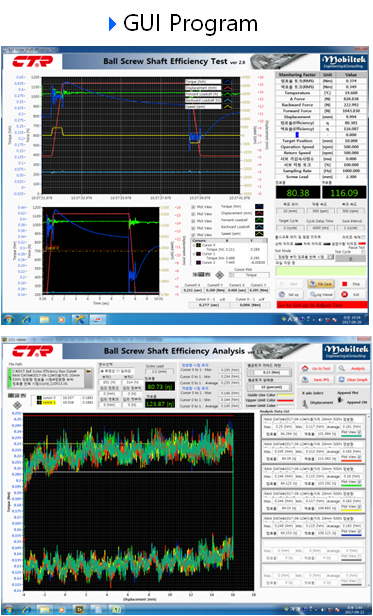This screenshot has width=373, height=616.
Task: Uncheck Plot View for Torque trace
Action: pyautogui.click(x=193, y=207)
